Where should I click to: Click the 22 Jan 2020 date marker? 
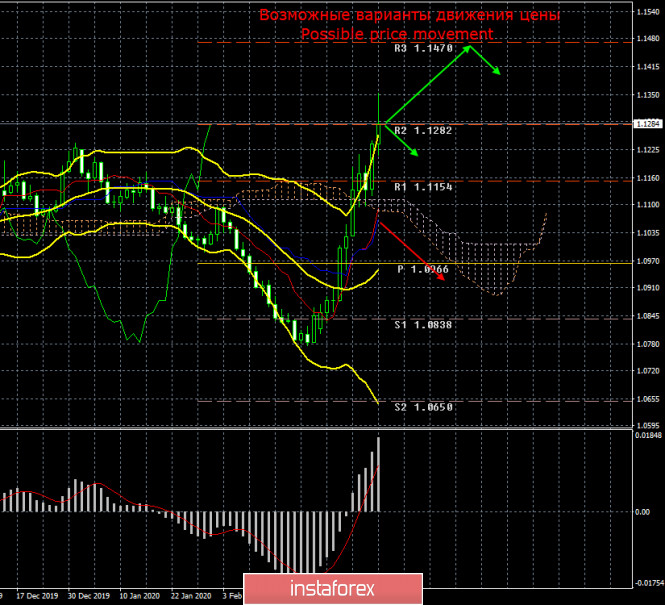tap(190, 596)
